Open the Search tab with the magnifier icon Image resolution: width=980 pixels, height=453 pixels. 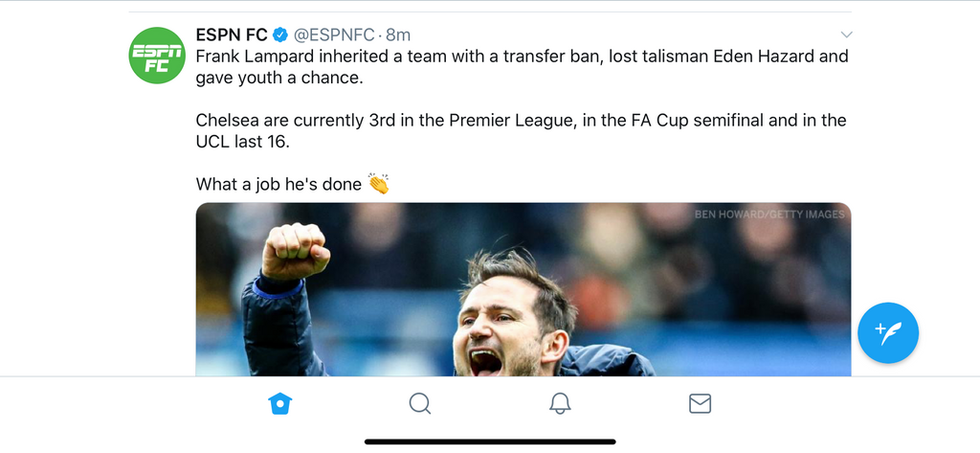(420, 404)
